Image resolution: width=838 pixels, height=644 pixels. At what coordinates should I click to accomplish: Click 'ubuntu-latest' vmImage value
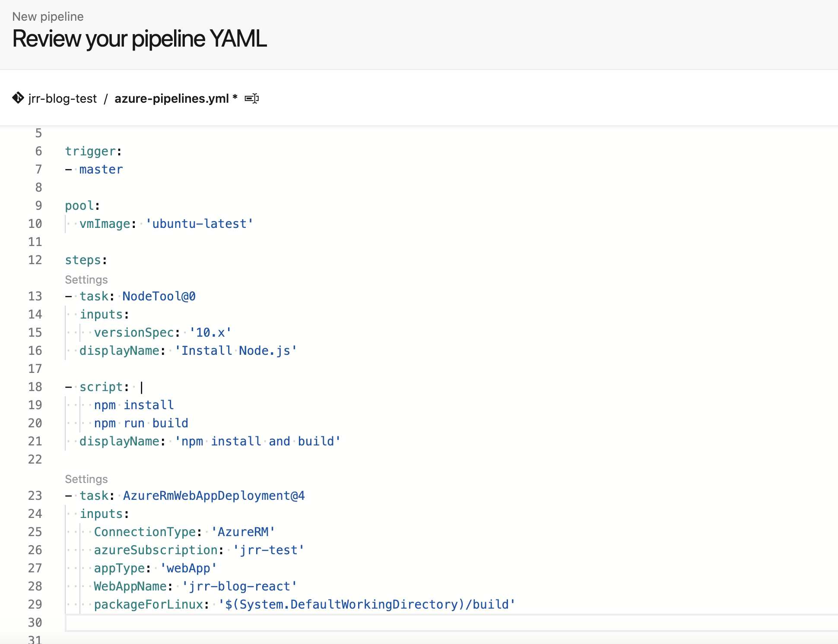[199, 224]
